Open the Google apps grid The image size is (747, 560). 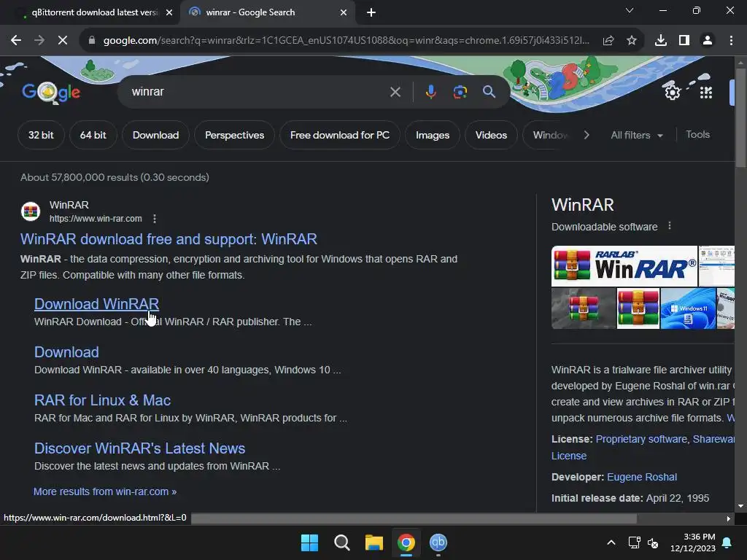[x=706, y=93]
